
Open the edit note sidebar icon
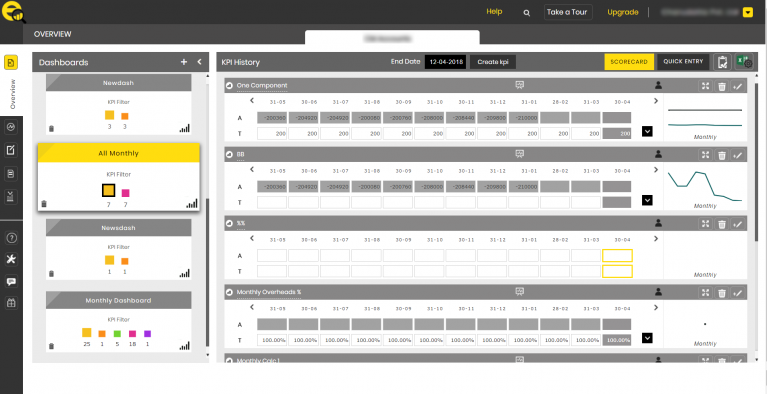[11, 150]
